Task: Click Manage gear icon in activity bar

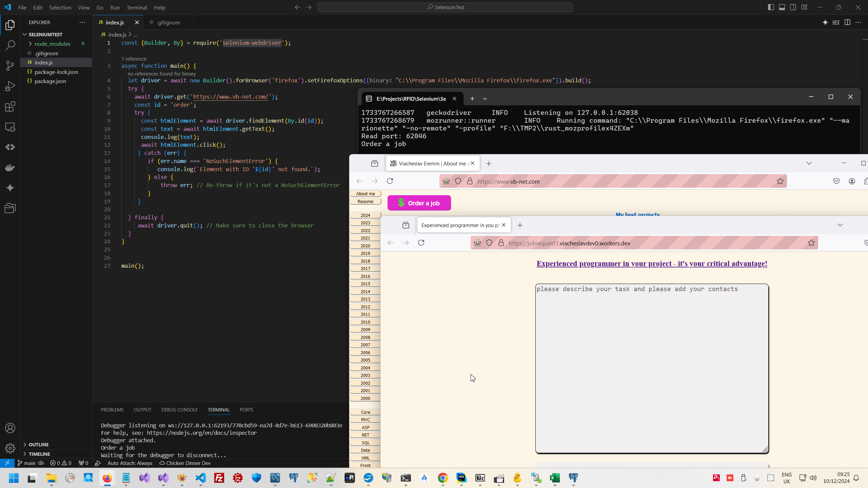Action: [x=10, y=448]
